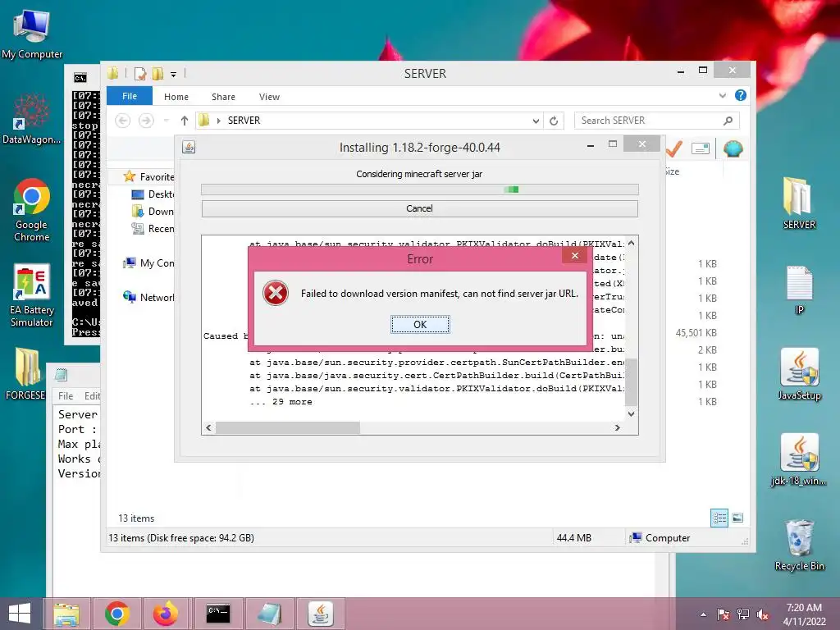Open the Share ribbon tab
The image size is (840, 630).
(x=223, y=97)
